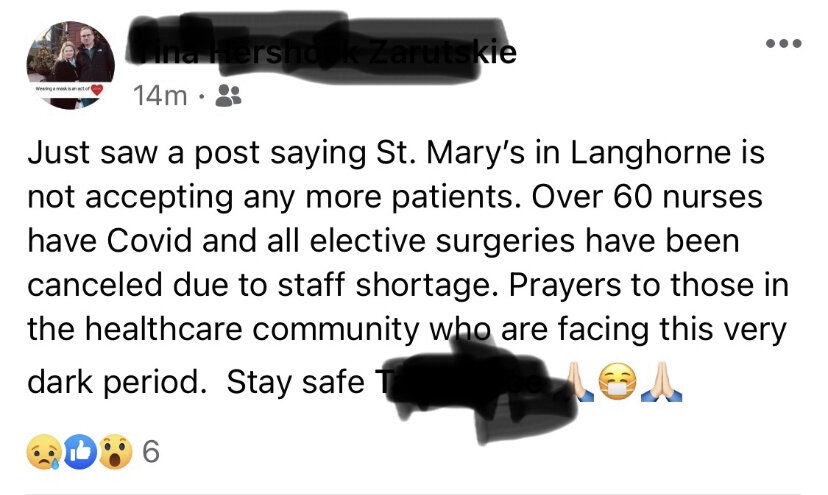This screenshot has height=495, width=828.
Task: Click the praying hands emoji before the mask face
Action: coord(578,382)
